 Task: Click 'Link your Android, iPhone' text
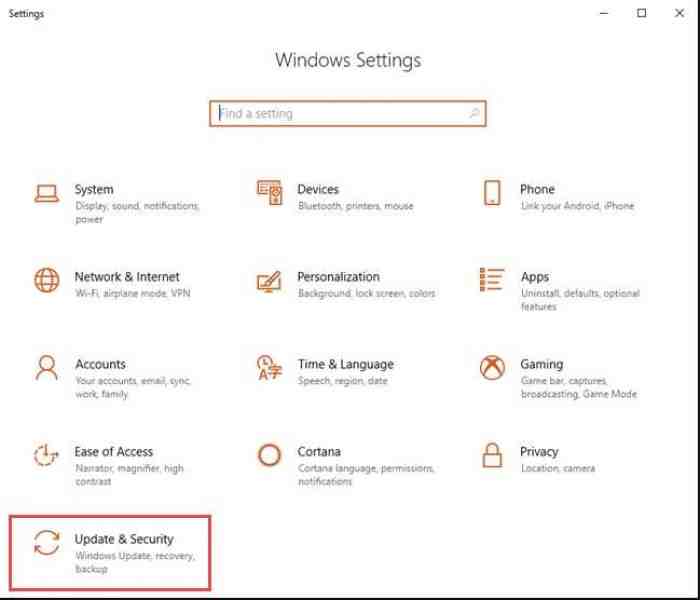pyautogui.click(x=577, y=206)
